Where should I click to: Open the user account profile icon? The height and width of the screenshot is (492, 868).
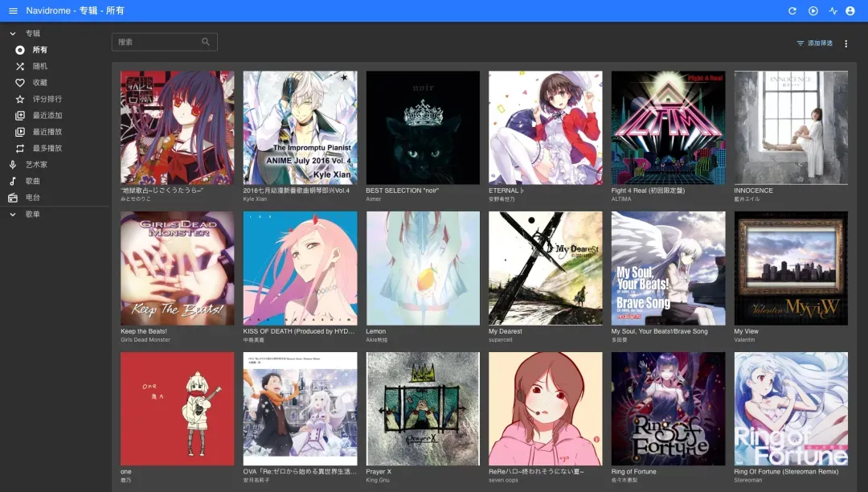coord(850,10)
